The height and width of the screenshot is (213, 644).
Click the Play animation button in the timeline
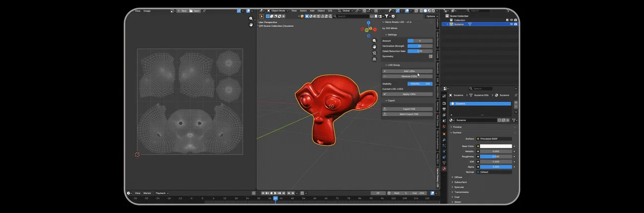pos(275,193)
